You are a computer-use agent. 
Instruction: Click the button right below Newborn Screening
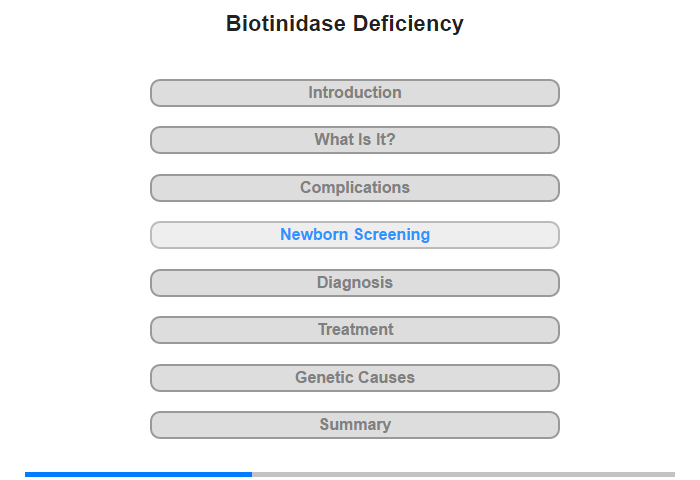click(x=355, y=283)
